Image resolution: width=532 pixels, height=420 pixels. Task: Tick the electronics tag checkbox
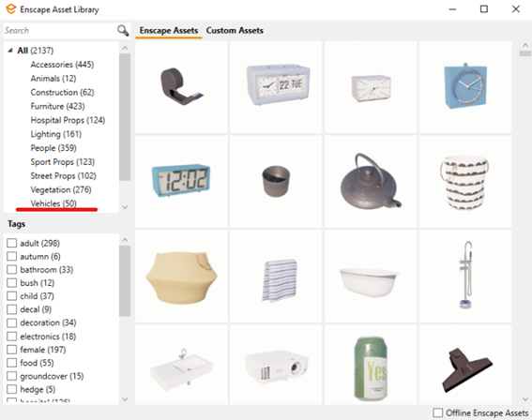[x=11, y=337]
